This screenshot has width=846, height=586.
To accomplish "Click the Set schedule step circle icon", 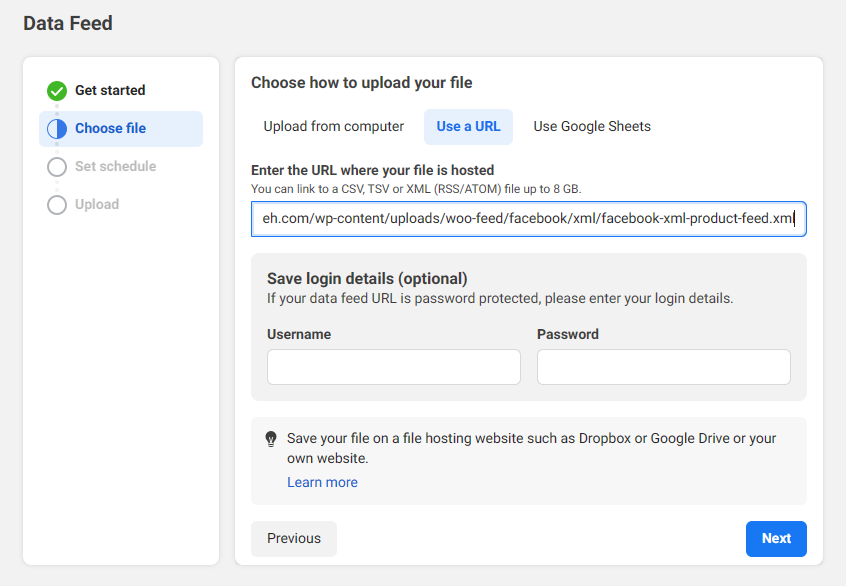I will point(57,167).
